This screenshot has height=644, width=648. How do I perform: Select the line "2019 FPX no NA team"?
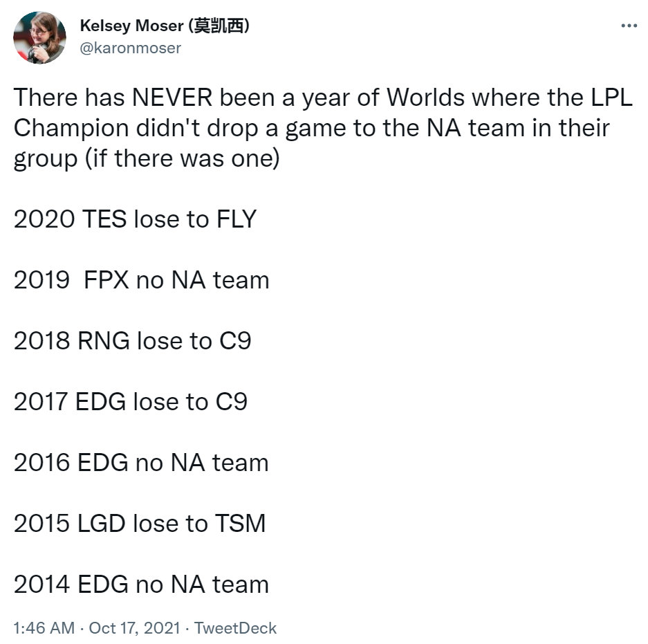(141, 280)
